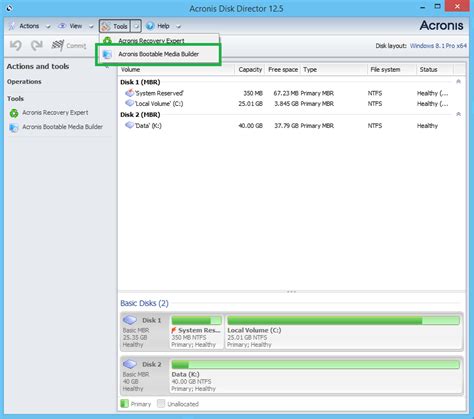Click the Data (K:) volume icon in list
The width and height of the screenshot is (474, 419).
(129, 125)
